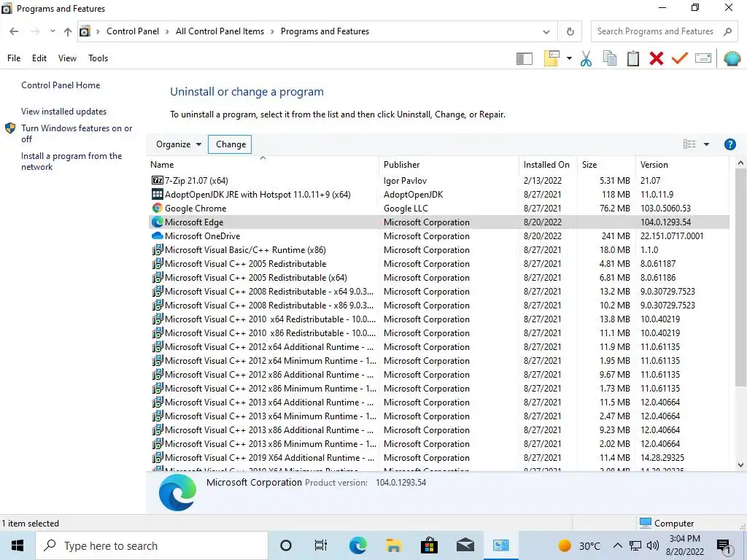Click the view options list icon
The image size is (747, 560).
click(689, 144)
